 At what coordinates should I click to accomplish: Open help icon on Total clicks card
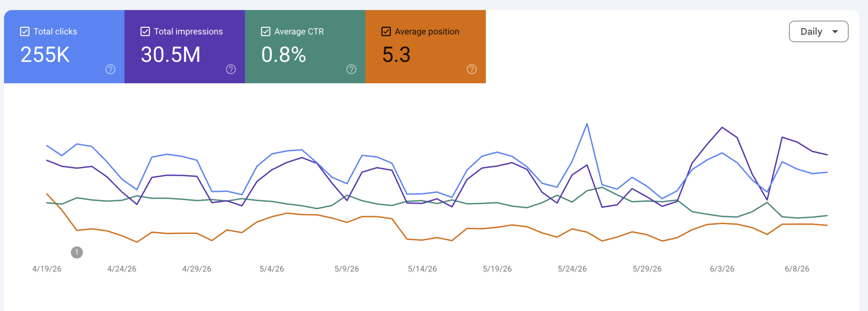[110, 69]
